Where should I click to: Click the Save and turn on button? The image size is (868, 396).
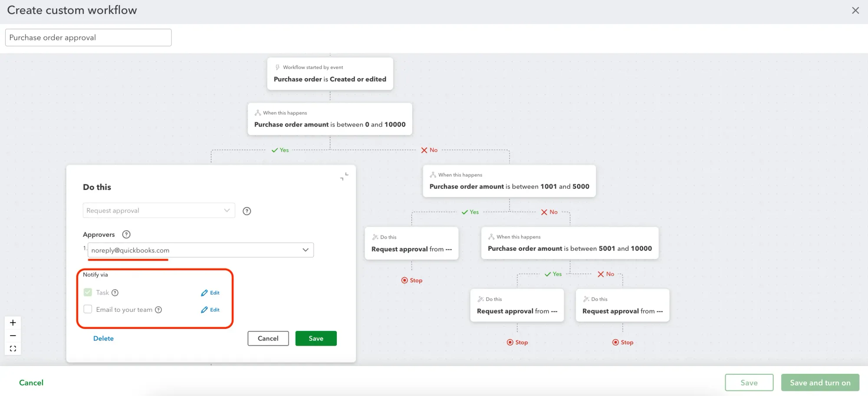pos(820,382)
